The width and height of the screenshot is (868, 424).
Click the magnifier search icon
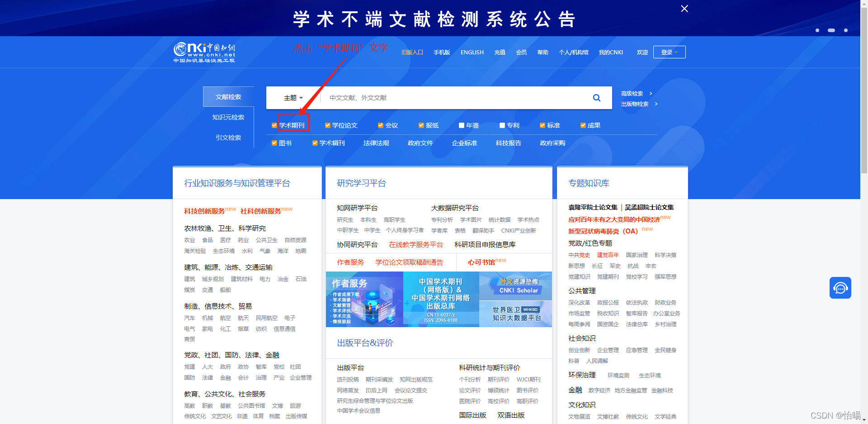597,98
